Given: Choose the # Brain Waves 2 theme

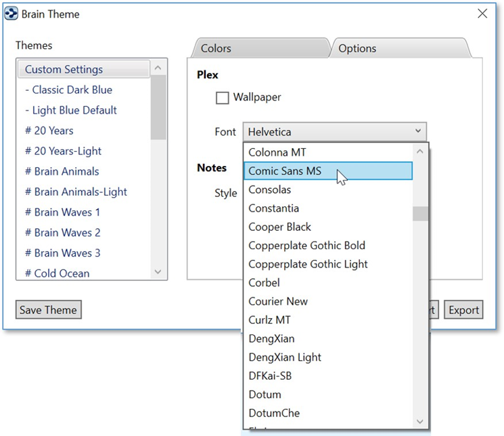Looking at the screenshot, I should pos(63,232).
